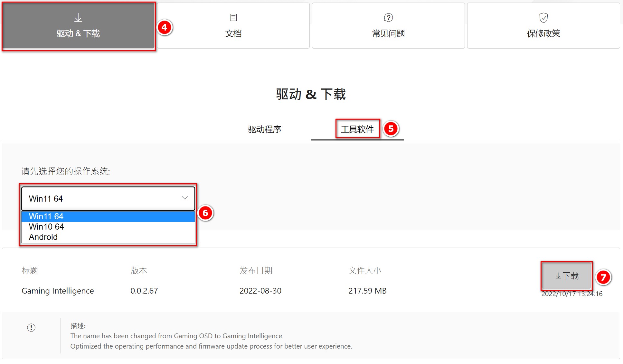Select Win10 64 from the list
The image size is (623, 364).
[x=46, y=227]
